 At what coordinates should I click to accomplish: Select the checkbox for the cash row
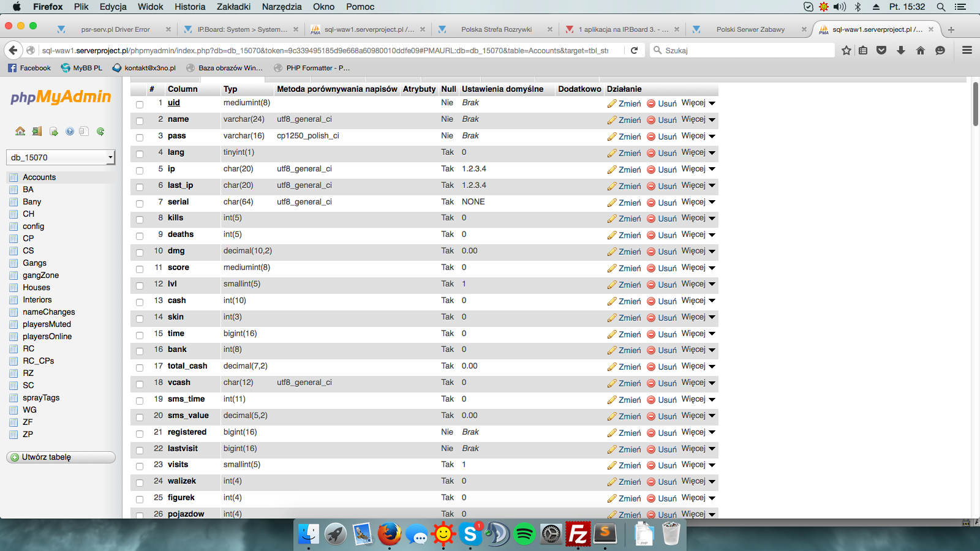[140, 302]
